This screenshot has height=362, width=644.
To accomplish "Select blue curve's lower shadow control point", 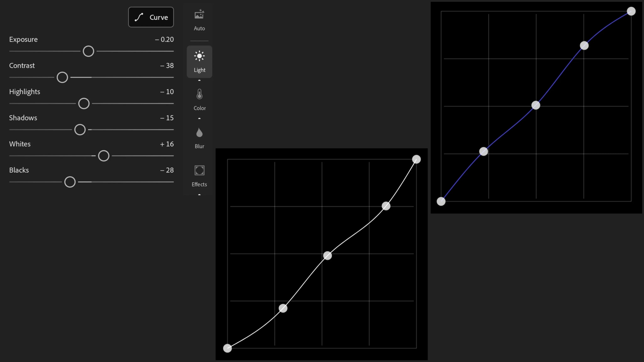I will 483,151.
